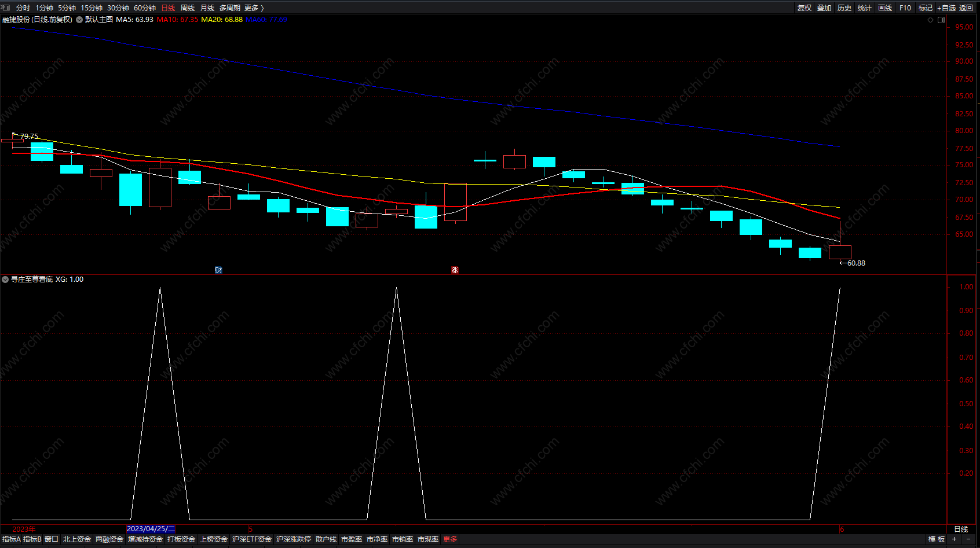This screenshot has height=548, width=980.
Task: Click the 复权 adjustment button
Action: pyautogui.click(x=805, y=8)
